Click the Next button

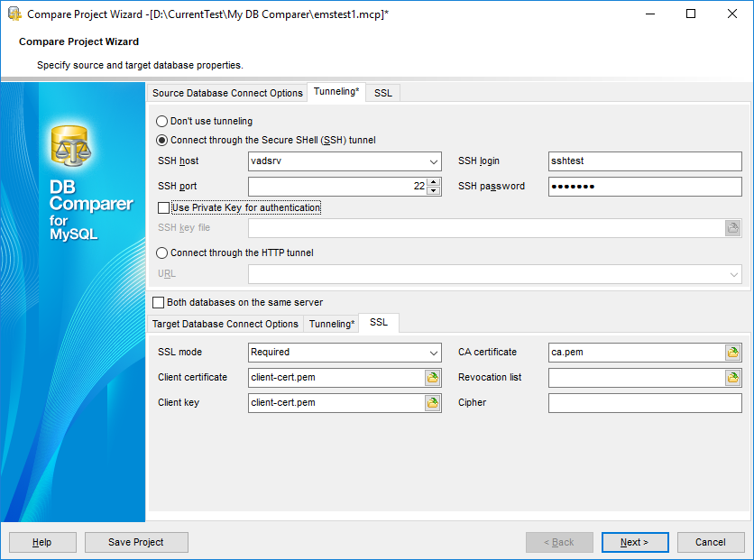[x=635, y=542]
